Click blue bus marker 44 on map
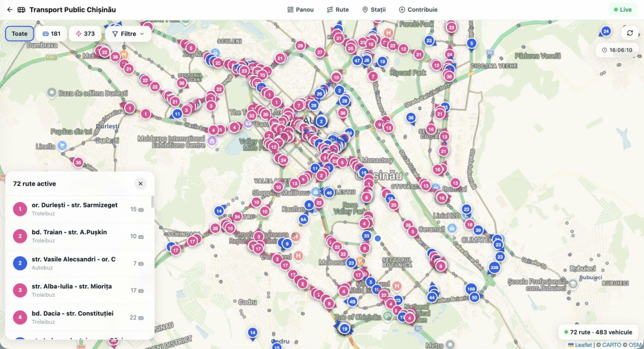Screen dimensions: 644x349 pyautogui.click(x=432, y=297)
